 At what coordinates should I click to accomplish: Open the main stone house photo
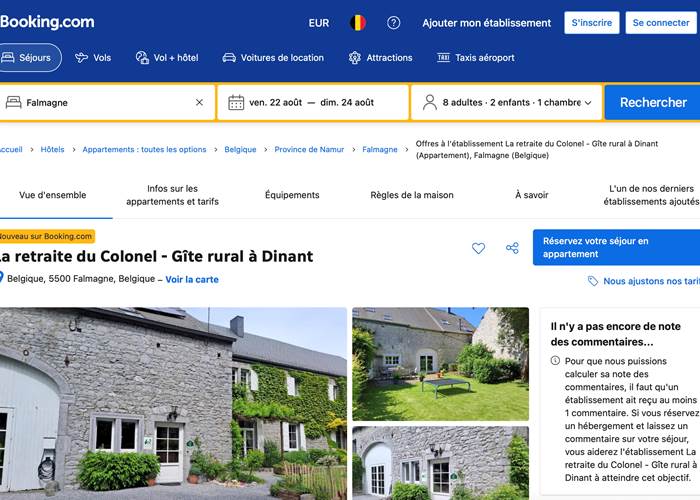(x=173, y=403)
